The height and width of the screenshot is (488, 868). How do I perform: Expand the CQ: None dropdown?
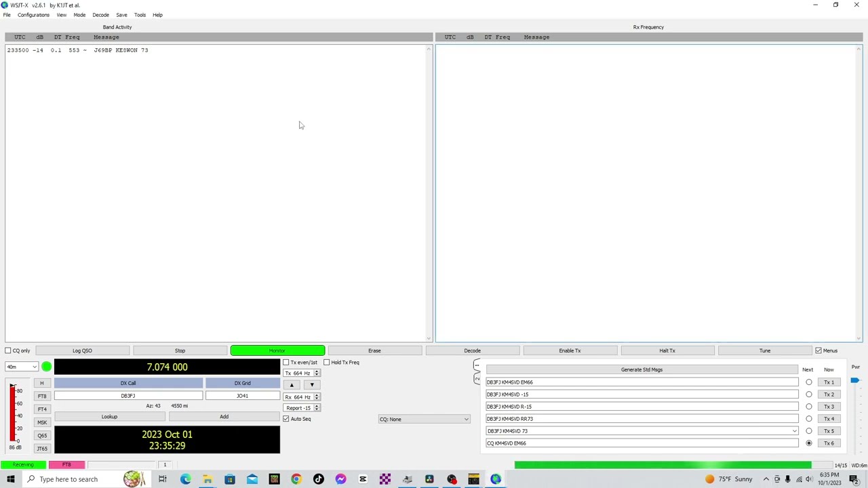point(424,419)
